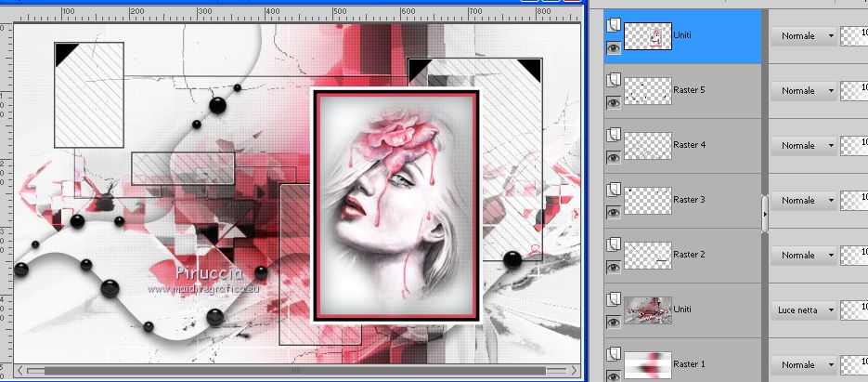Hide the Raster 3 layer

(x=614, y=212)
